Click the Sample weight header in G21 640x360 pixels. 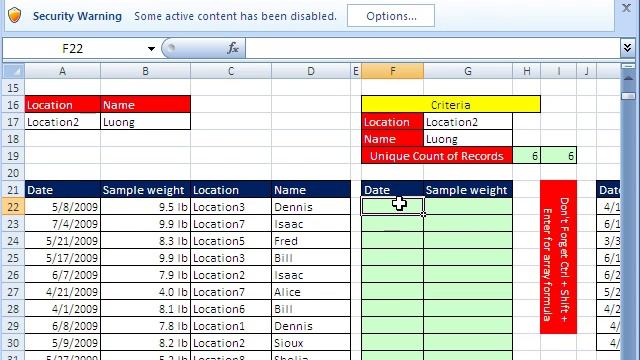coord(468,190)
